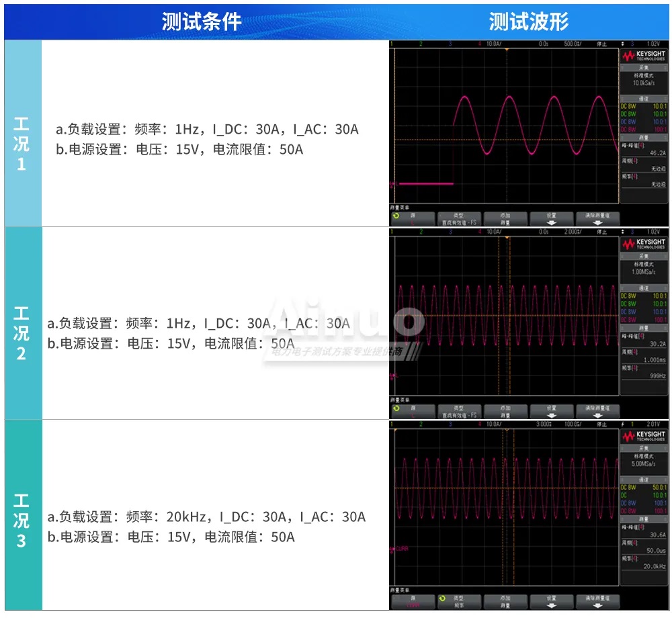Expand the 清除测量值 softkey in the 工况2 oscilloscope
The height and width of the screenshot is (618, 672).
[597, 411]
